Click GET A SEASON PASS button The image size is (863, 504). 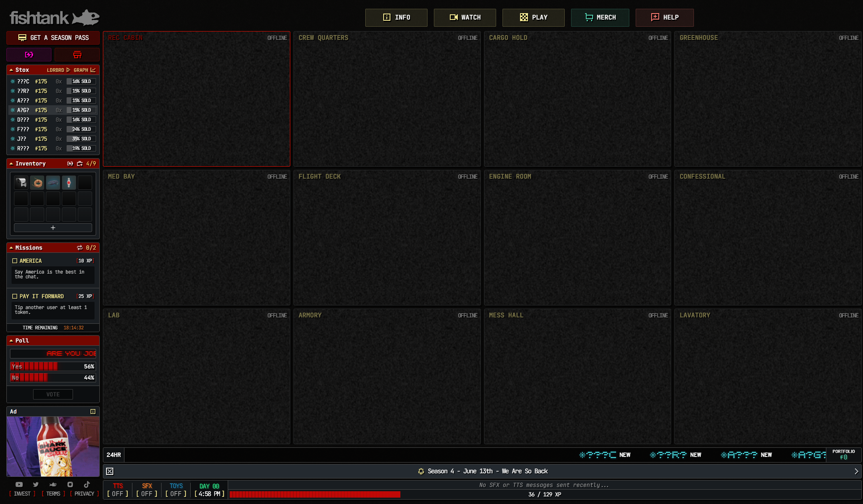pos(53,37)
